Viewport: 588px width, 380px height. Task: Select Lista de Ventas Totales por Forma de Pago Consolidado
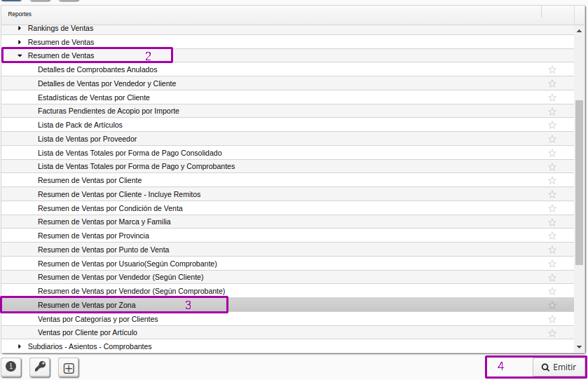point(287,153)
